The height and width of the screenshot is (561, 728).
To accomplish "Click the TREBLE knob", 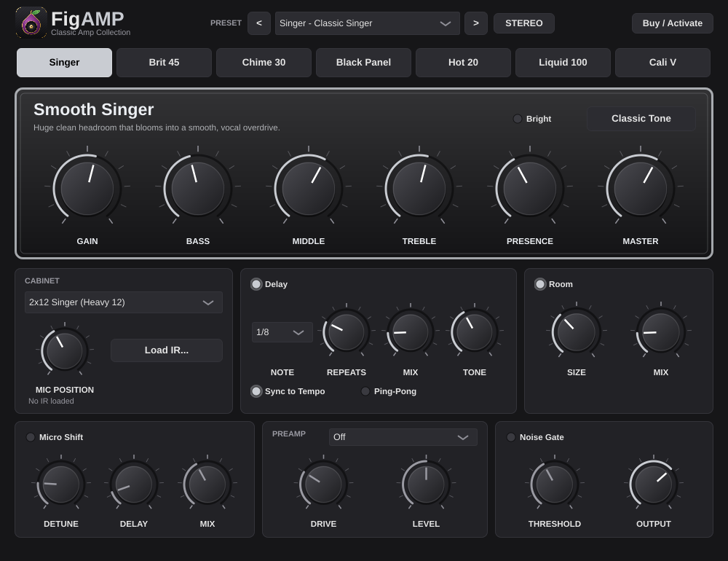I will coord(419,188).
